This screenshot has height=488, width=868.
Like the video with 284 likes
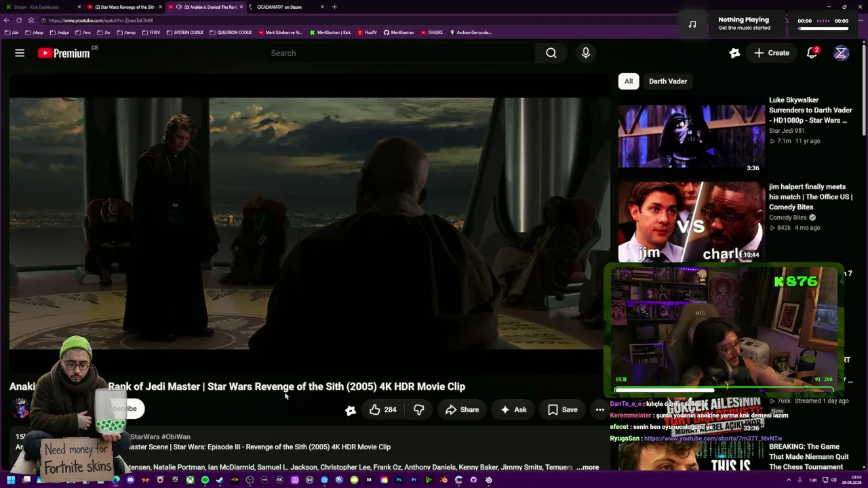pyautogui.click(x=382, y=410)
